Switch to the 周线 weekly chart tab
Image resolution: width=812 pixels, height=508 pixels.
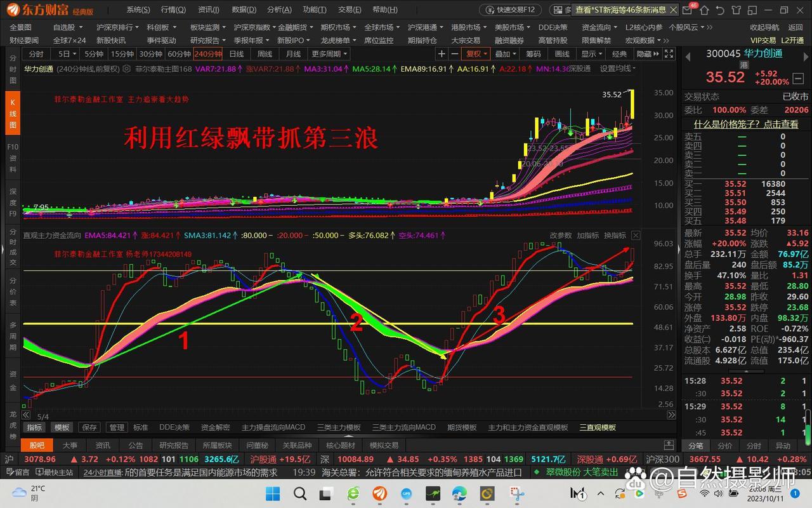(x=265, y=54)
